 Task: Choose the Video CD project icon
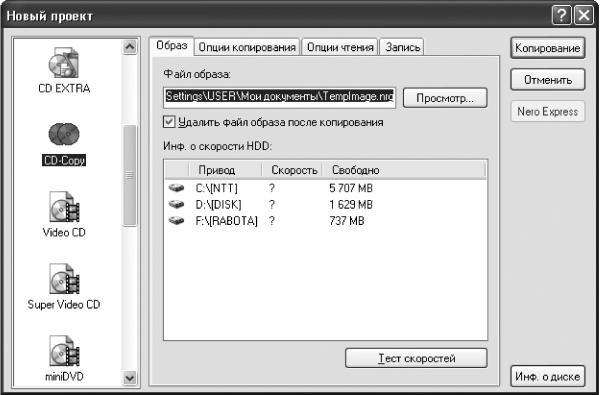pos(64,207)
